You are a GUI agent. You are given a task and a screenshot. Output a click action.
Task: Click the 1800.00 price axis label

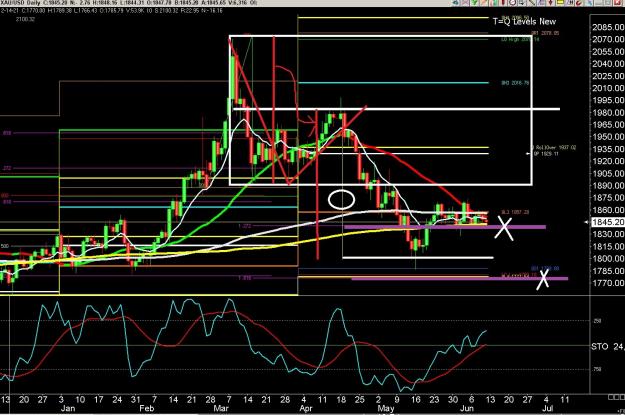tap(608, 259)
